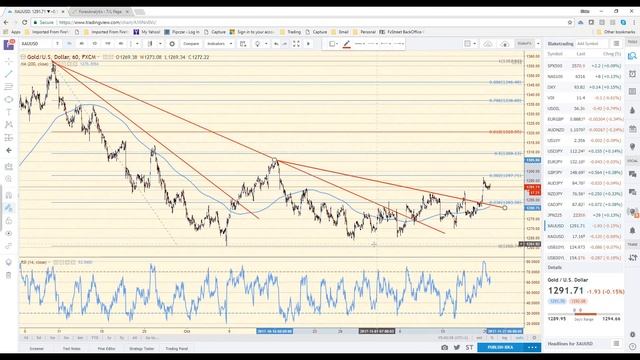Open the pitchfork tools in left sidebar

click(x=9, y=87)
